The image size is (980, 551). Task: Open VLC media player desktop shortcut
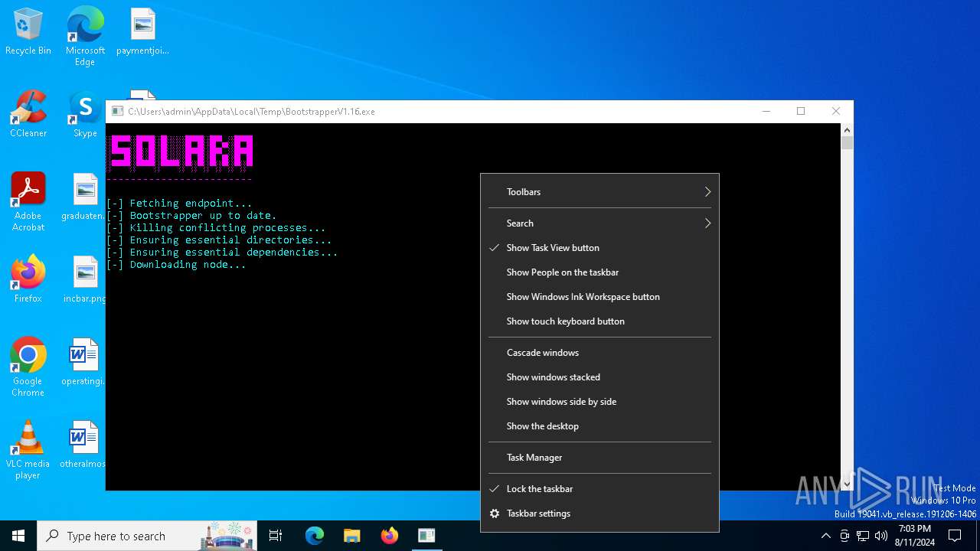click(x=28, y=450)
